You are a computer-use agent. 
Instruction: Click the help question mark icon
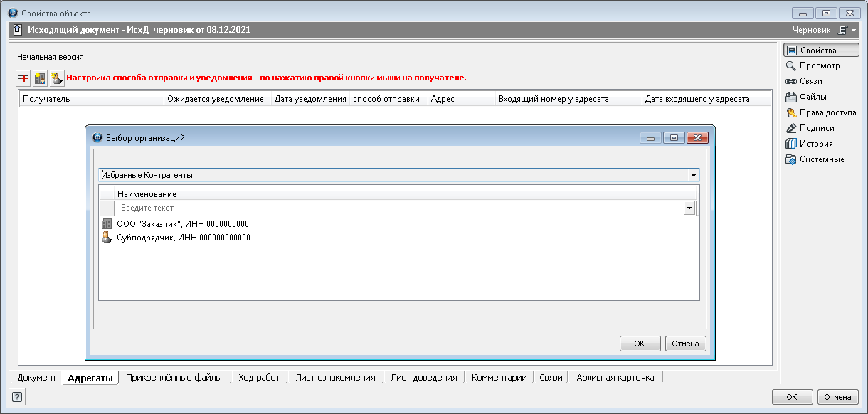(x=17, y=397)
